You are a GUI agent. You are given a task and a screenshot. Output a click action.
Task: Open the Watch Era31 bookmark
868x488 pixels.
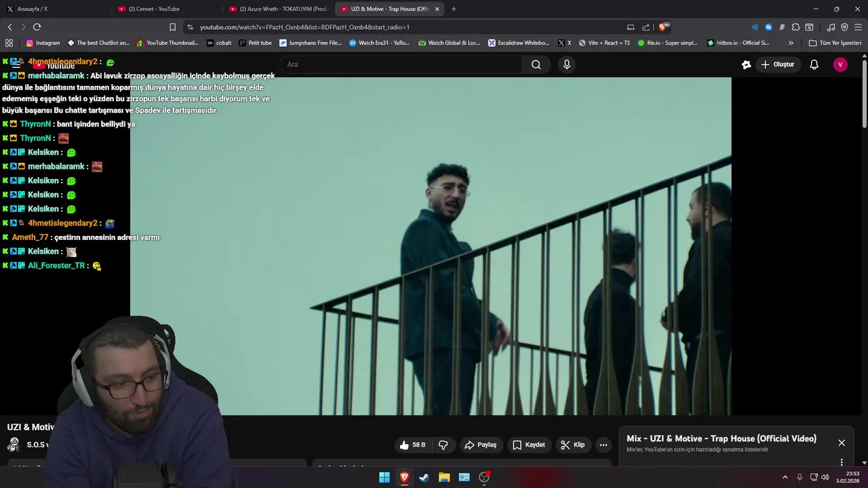click(x=380, y=43)
